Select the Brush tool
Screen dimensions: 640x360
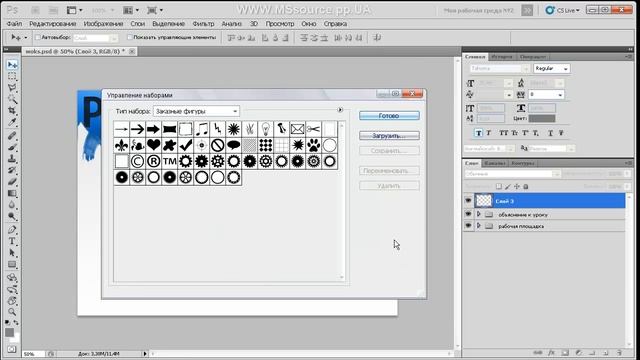pyautogui.click(x=12, y=147)
